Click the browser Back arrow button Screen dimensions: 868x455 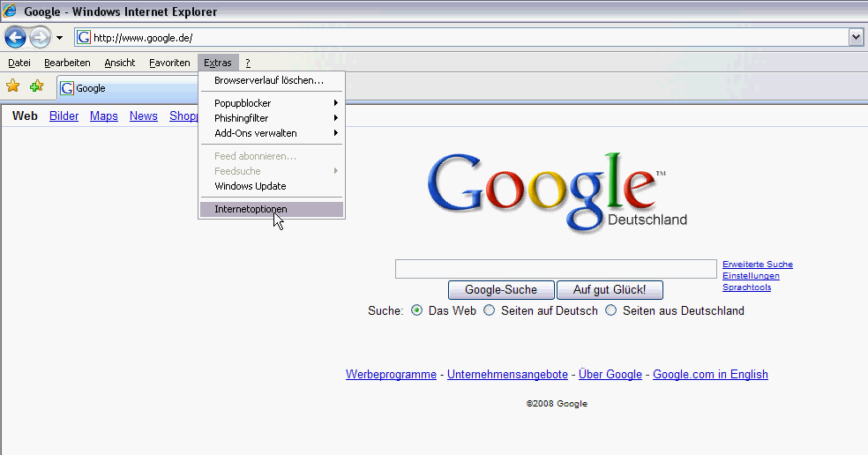coord(15,37)
